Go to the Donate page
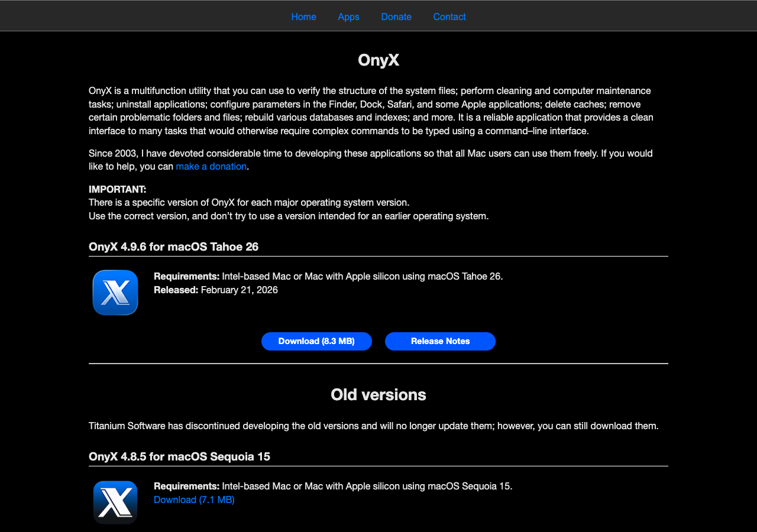Image resolution: width=757 pixels, height=532 pixels. 396,17
